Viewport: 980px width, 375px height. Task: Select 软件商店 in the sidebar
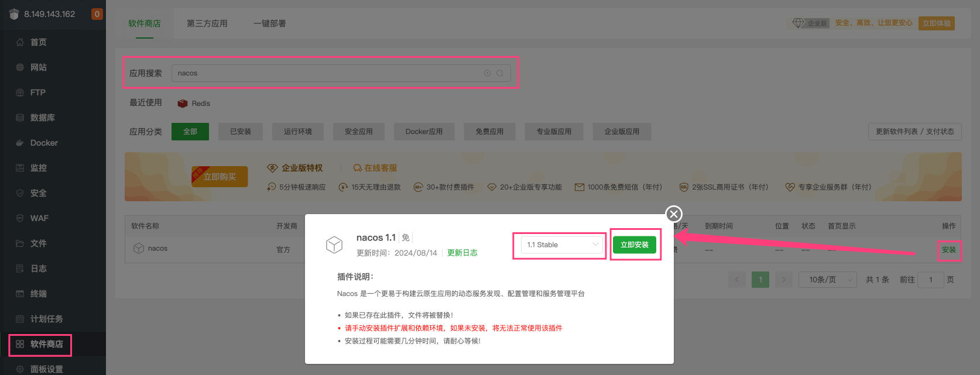click(46, 344)
